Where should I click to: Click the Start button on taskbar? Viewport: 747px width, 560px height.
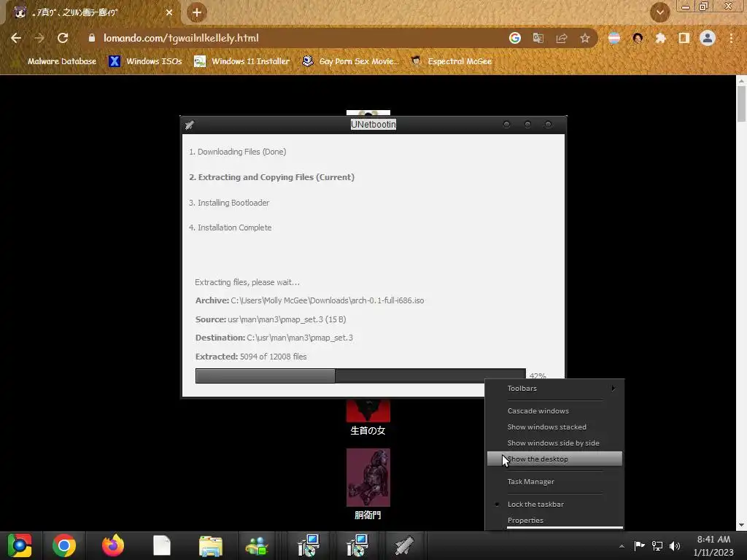(x=20, y=545)
